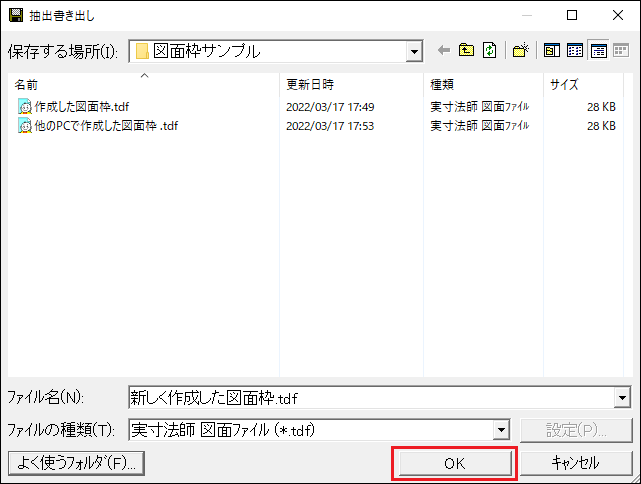Click the floppy disk title bar icon
This screenshot has width=641, height=484.
[16, 15]
